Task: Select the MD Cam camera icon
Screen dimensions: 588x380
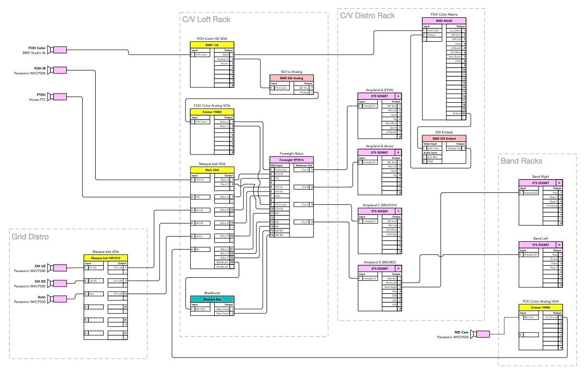Action: [480, 334]
